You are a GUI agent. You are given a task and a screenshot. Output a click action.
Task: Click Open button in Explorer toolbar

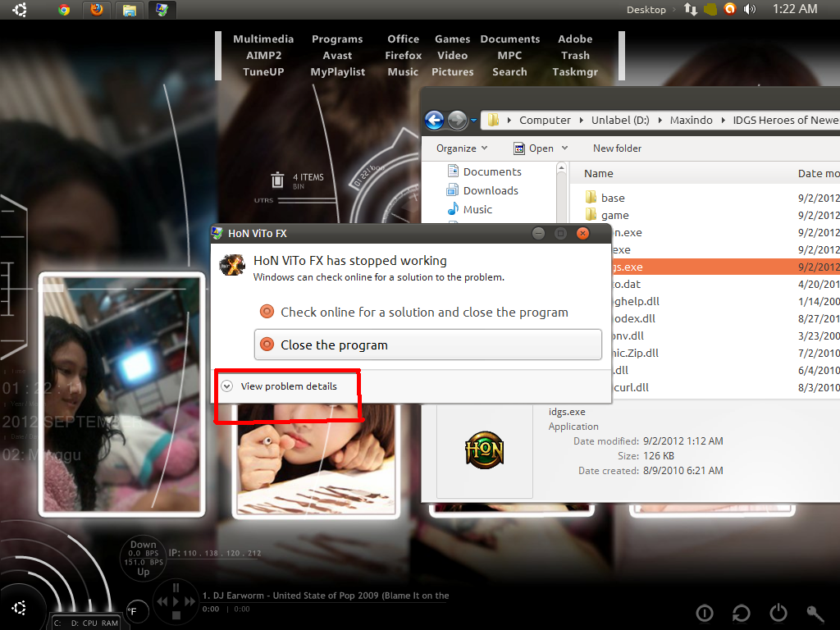pyautogui.click(x=533, y=148)
